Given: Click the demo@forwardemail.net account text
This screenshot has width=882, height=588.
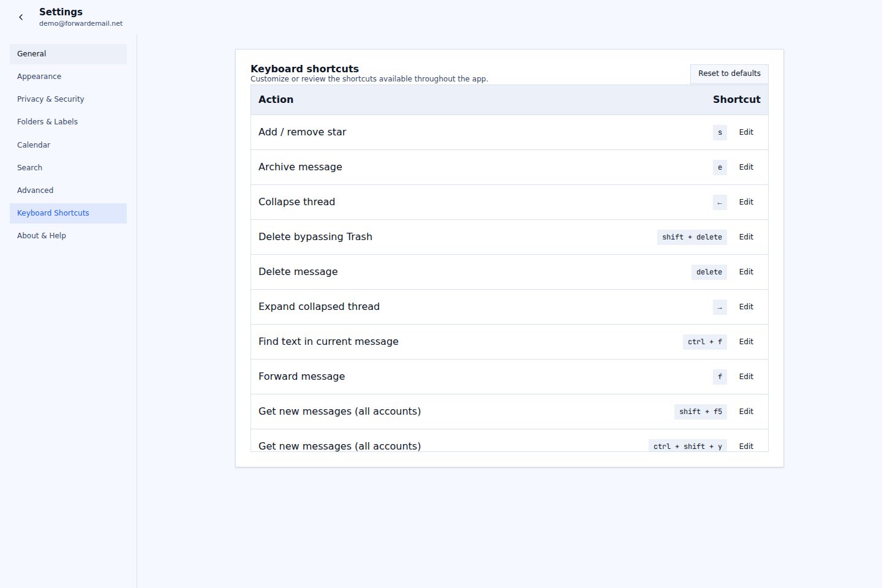Looking at the screenshot, I should pos(81,23).
